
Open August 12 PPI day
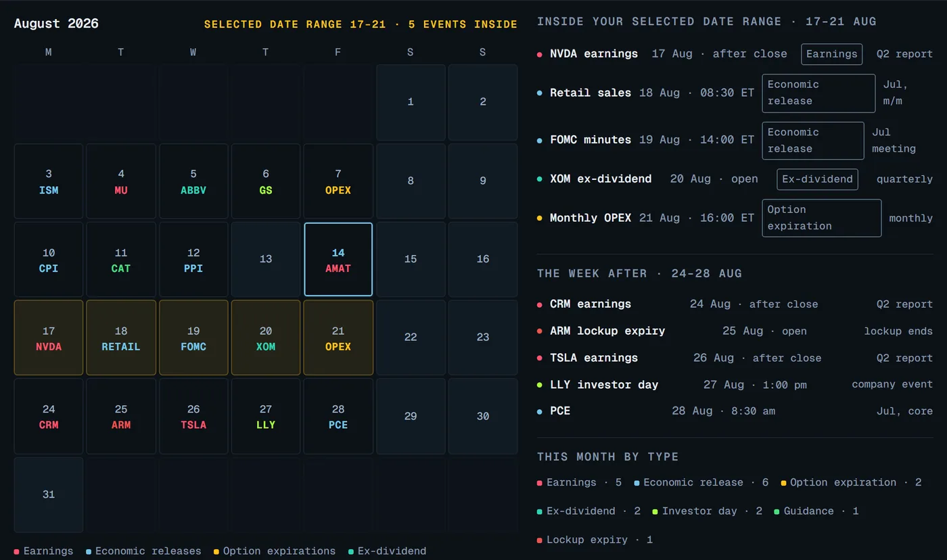click(193, 260)
